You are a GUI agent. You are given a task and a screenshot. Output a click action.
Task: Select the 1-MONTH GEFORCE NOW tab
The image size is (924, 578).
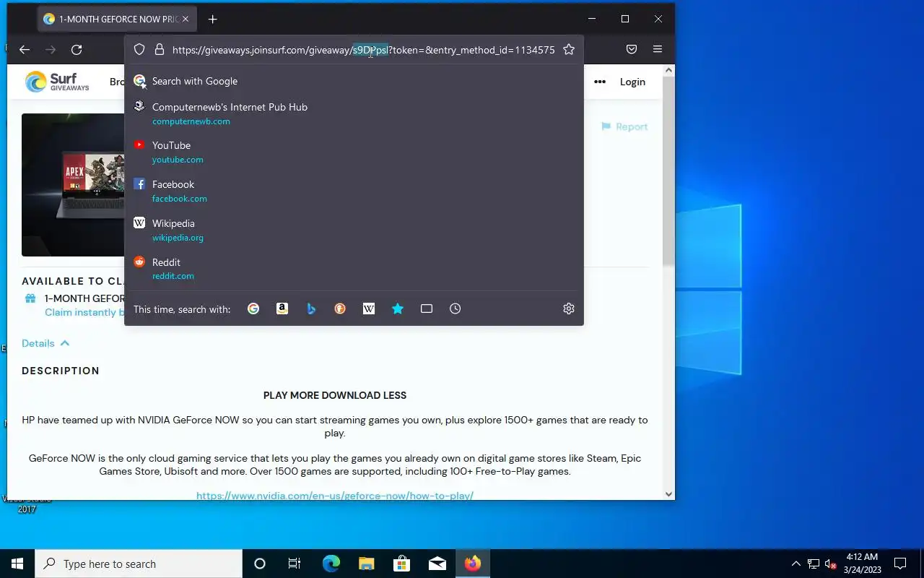click(117, 20)
